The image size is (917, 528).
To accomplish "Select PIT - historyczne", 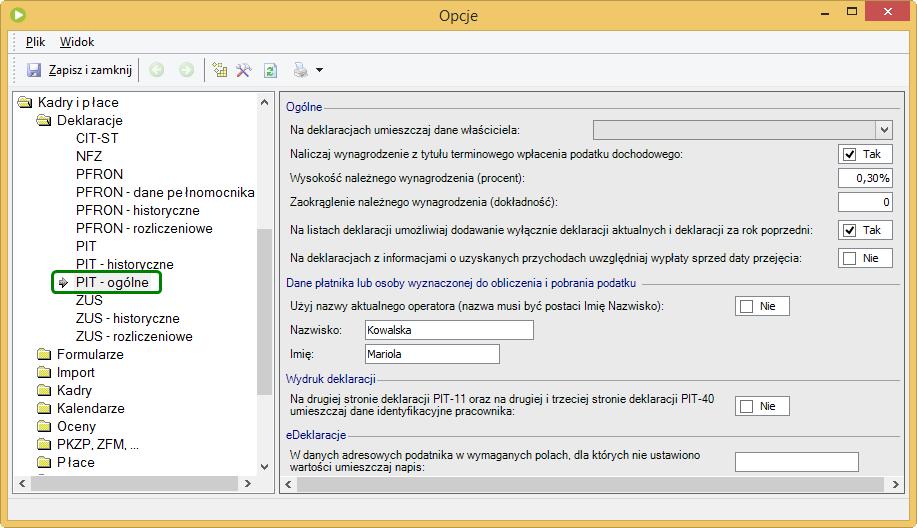I will click(x=125, y=265).
